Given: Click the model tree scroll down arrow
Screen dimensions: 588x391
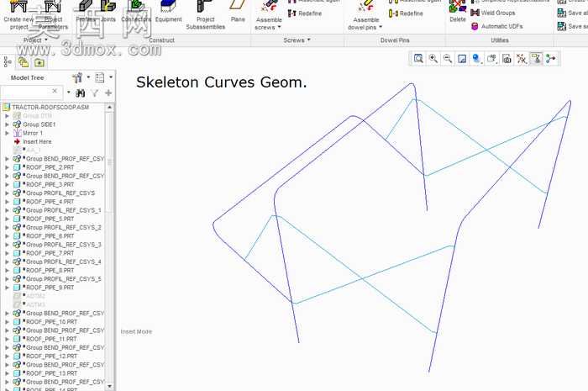Looking at the screenshot, I should tap(109, 386).
